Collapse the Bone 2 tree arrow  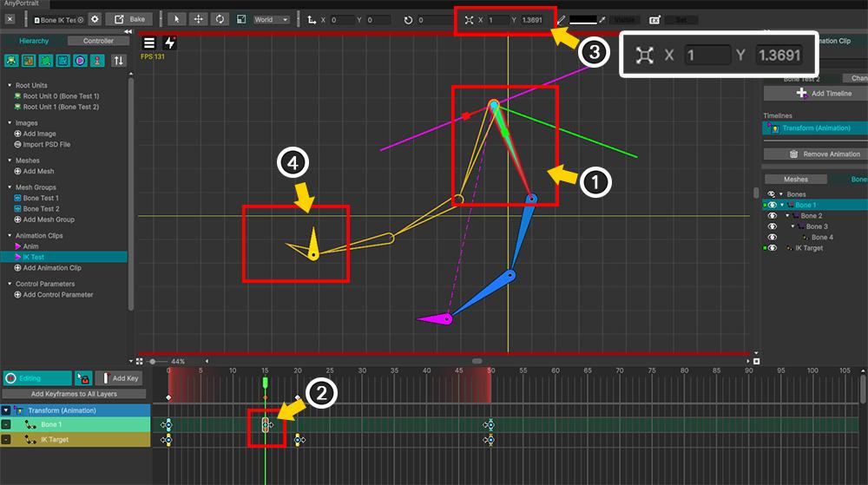(x=788, y=216)
